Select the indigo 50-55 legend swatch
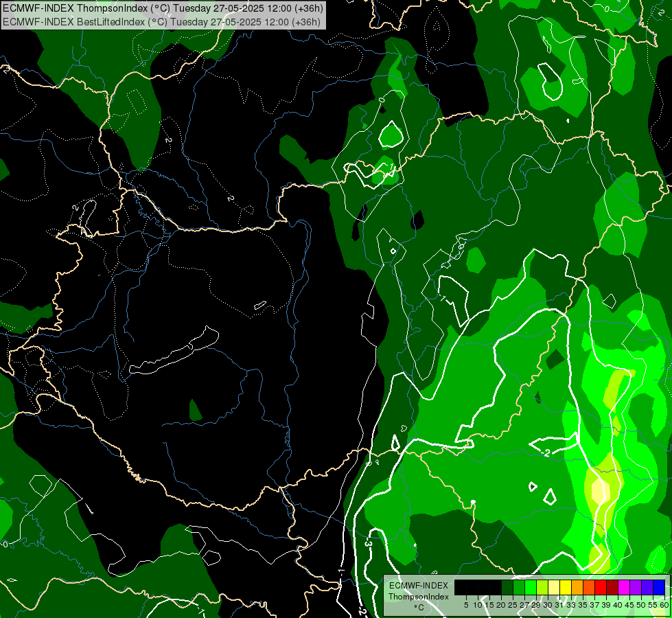Image resolution: width=672 pixels, height=618 pixels. pyautogui.click(x=647, y=587)
